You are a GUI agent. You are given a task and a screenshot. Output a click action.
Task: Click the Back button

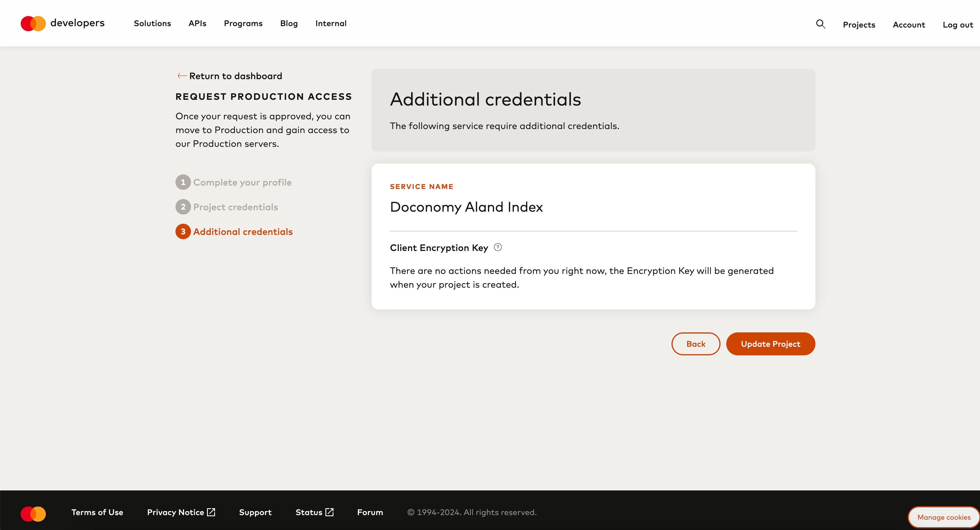(x=696, y=344)
